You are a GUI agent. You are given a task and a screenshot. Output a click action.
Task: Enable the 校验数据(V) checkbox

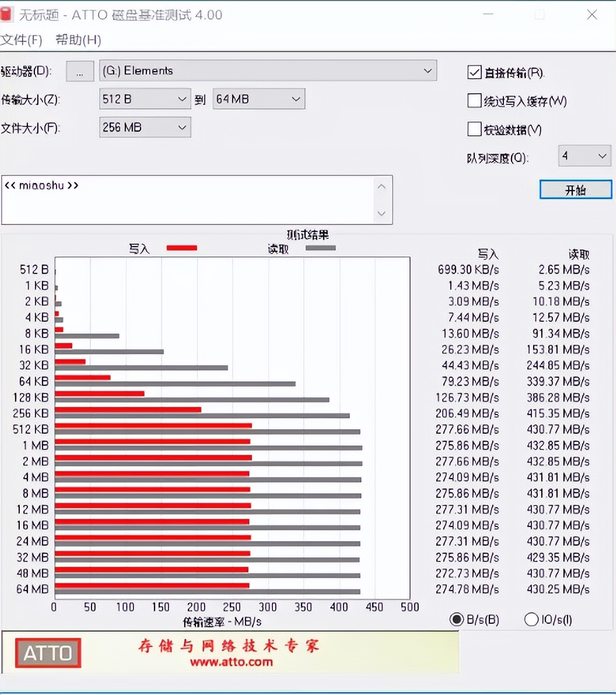click(474, 129)
